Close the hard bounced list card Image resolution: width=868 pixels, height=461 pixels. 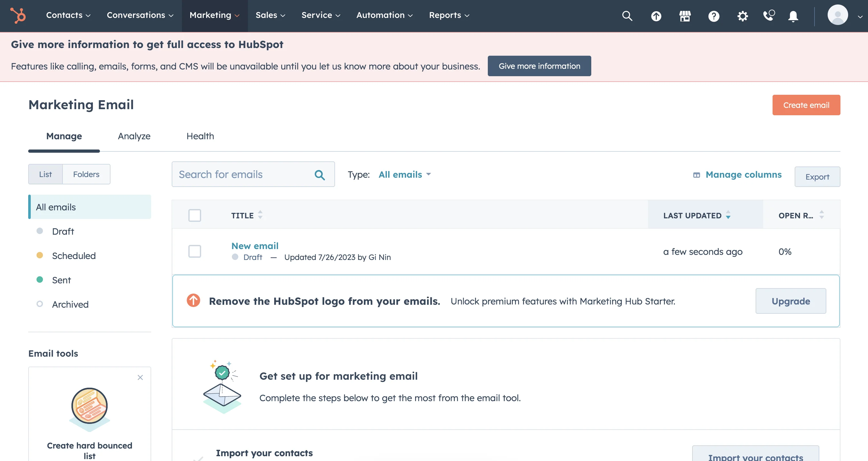(x=140, y=377)
